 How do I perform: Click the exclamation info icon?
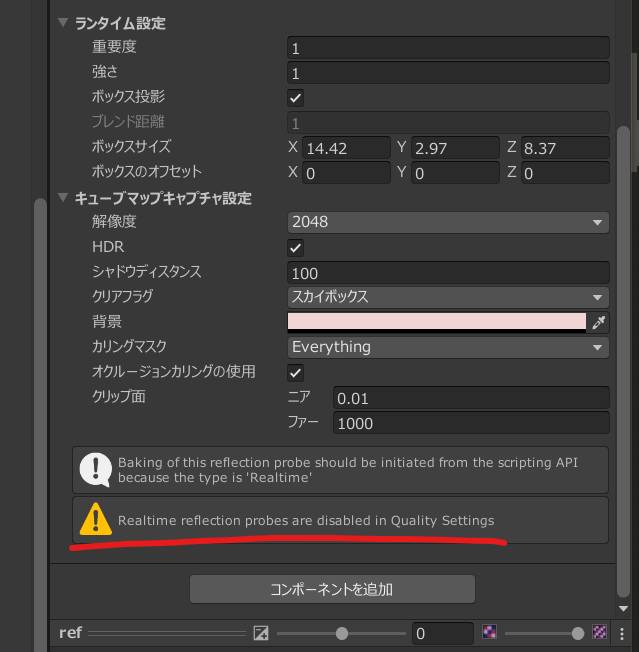pos(96,470)
